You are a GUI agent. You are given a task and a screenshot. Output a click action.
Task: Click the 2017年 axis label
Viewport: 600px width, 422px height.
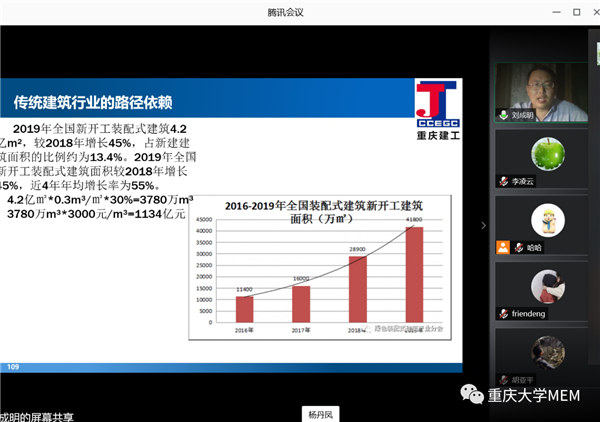coord(301,330)
